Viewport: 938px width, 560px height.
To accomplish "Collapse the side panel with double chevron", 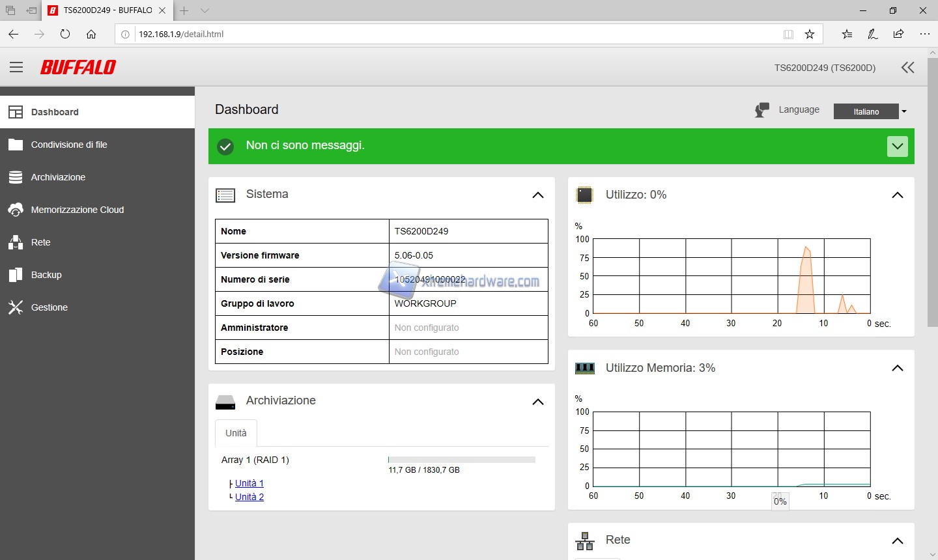I will coord(907,68).
